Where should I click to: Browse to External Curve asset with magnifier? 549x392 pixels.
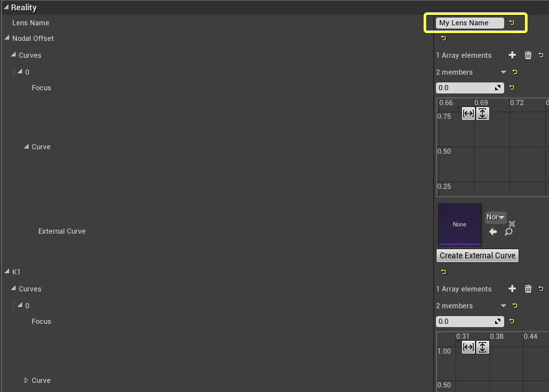tap(509, 232)
